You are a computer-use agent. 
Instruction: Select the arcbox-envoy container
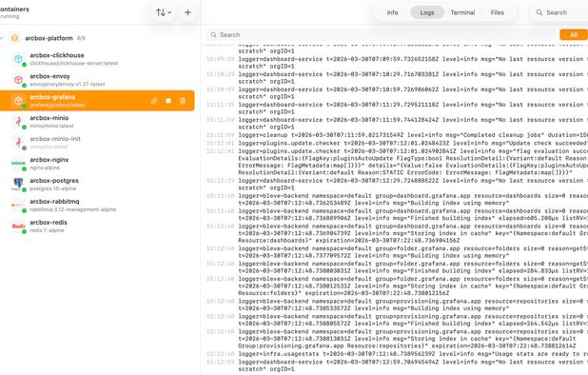pos(97,80)
